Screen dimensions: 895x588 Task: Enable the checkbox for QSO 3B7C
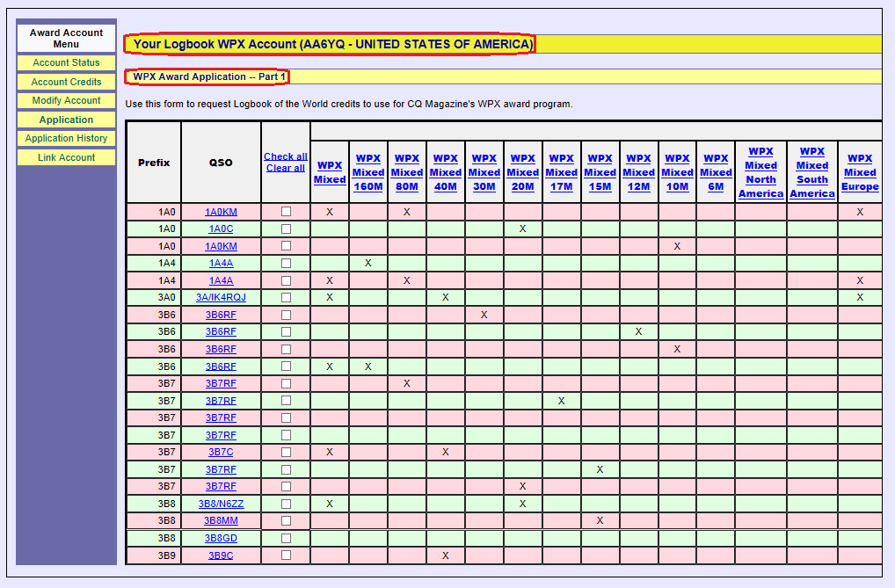[x=286, y=452]
